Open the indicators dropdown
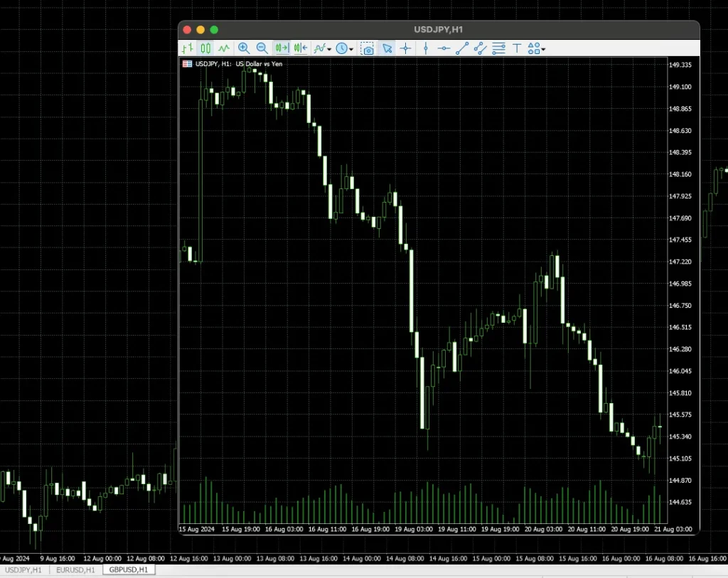This screenshot has height=578, width=728. [x=323, y=48]
